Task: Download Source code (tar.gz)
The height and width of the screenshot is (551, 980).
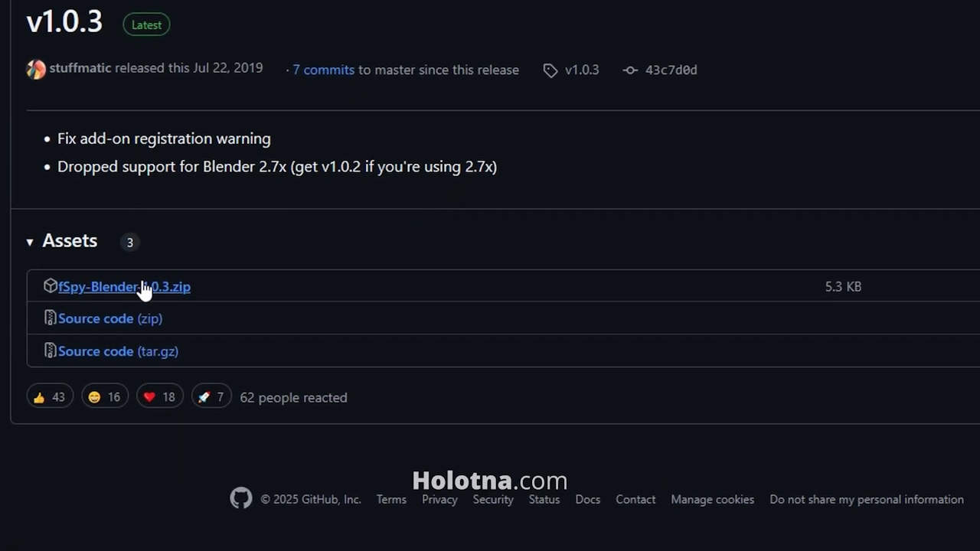Action: (x=118, y=351)
